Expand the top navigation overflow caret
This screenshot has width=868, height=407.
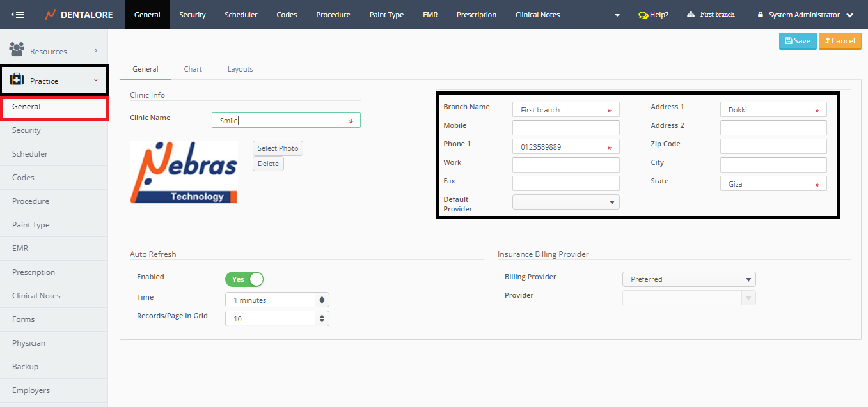(x=617, y=15)
